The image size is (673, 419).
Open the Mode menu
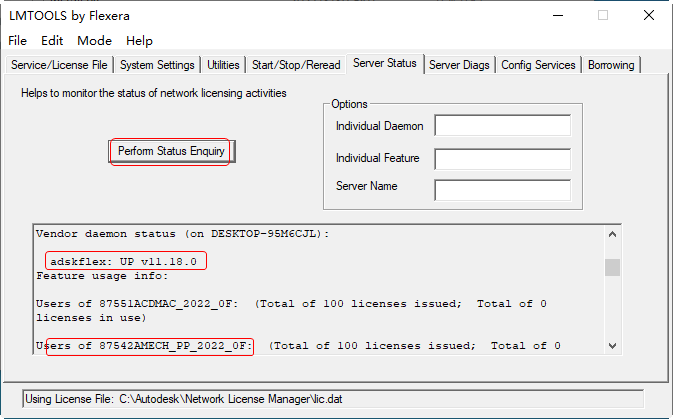click(x=94, y=41)
